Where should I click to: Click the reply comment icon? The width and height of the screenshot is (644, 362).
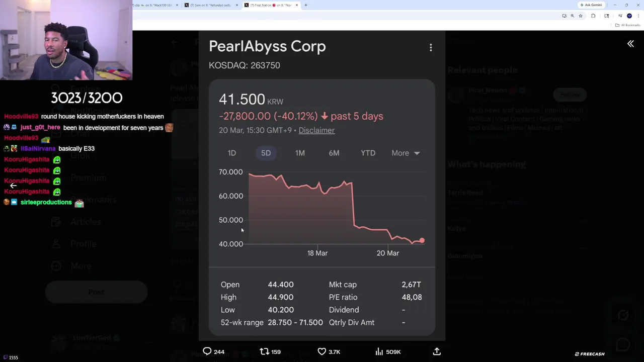(x=207, y=351)
